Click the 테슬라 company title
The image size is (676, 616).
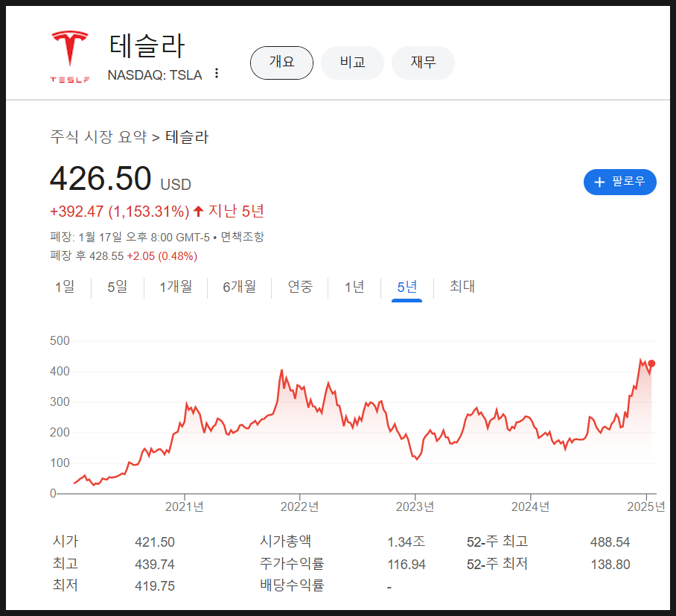tap(147, 46)
